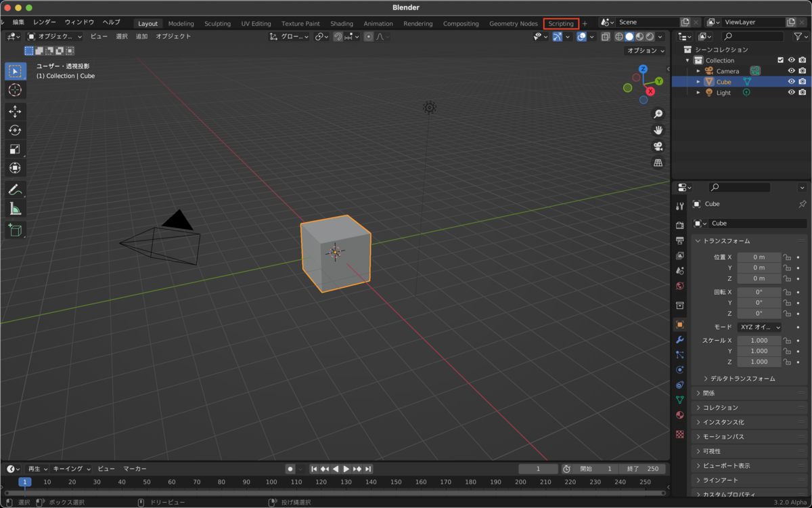812x508 pixels.
Task: Click the new scene copy icon
Action: pos(685,22)
